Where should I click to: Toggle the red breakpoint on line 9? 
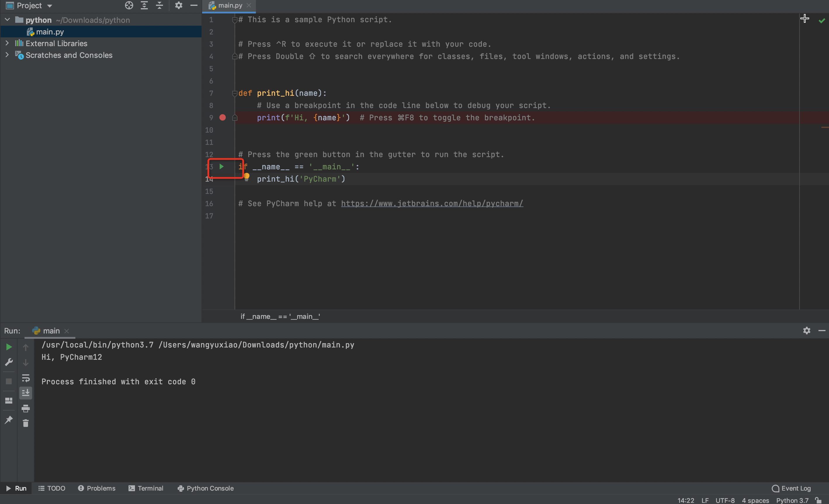[x=222, y=117]
